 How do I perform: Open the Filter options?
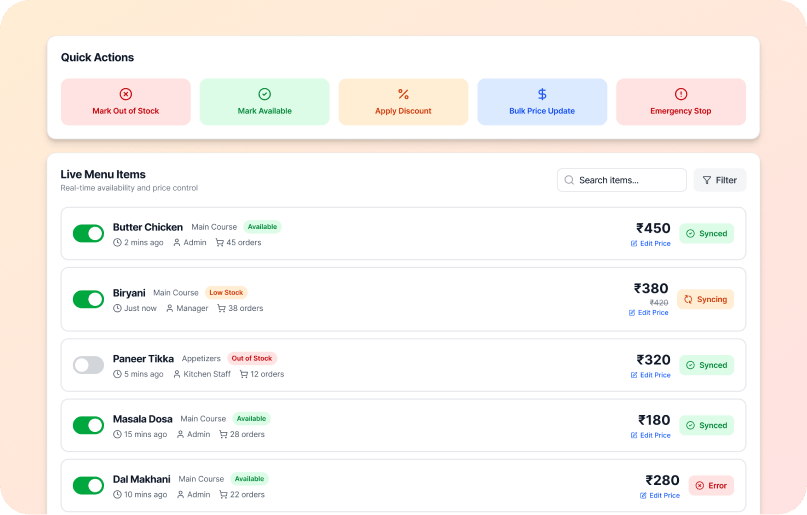[720, 180]
